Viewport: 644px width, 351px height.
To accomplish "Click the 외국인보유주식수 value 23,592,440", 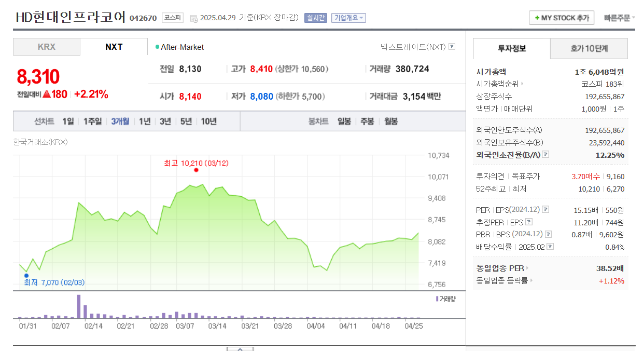I will point(607,142).
